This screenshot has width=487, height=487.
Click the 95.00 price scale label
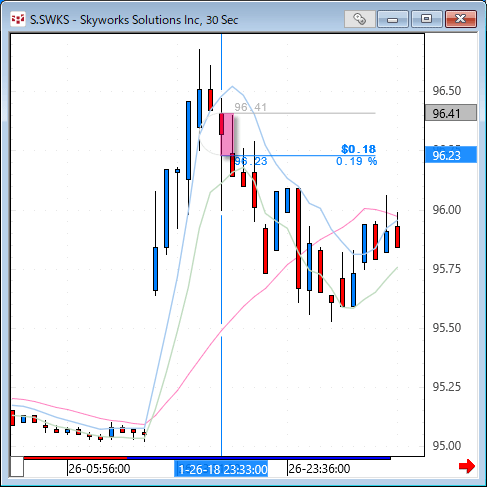[x=447, y=446]
